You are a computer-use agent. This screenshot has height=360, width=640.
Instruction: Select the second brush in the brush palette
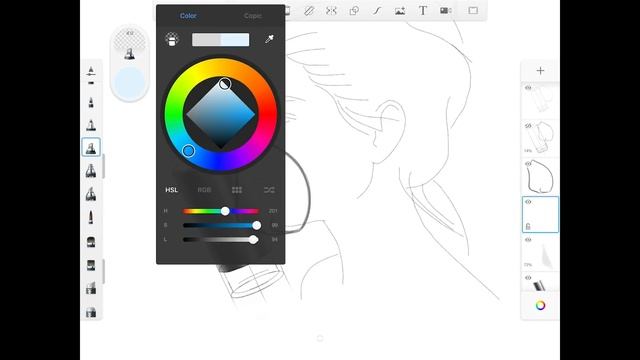[x=91, y=124]
